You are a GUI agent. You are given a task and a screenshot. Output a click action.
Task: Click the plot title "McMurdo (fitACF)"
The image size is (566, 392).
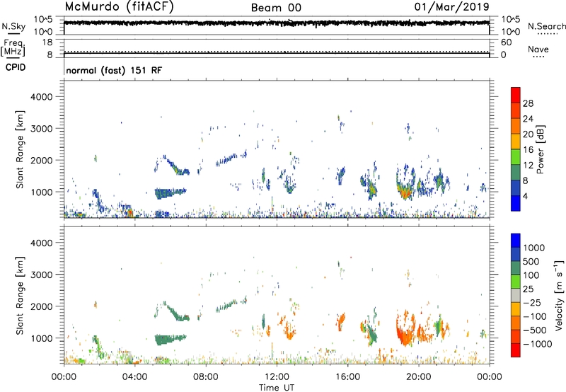coord(119,7)
